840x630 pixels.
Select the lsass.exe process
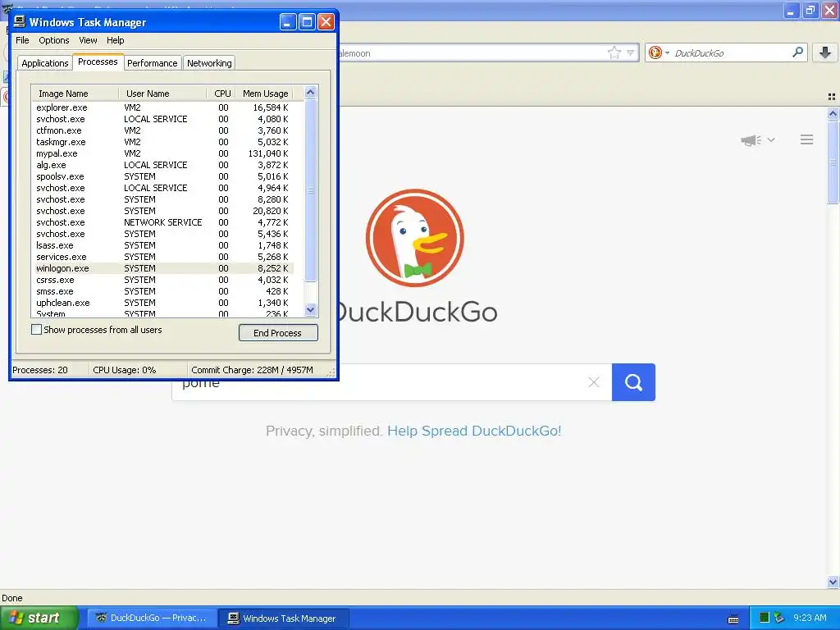(163, 245)
